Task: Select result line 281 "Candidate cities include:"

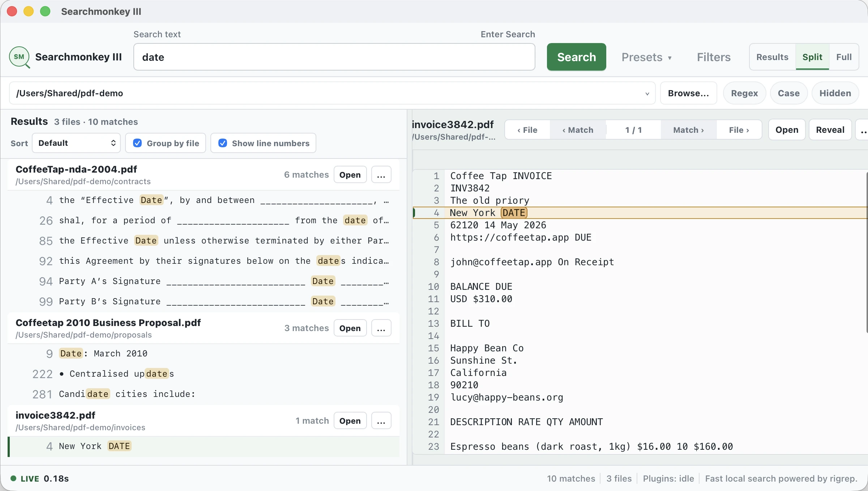Action: pyautogui.click(x=204, y=394)
